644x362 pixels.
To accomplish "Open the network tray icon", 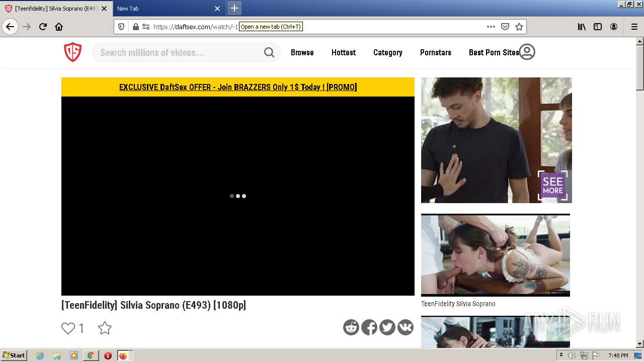I will pos(584,355).
